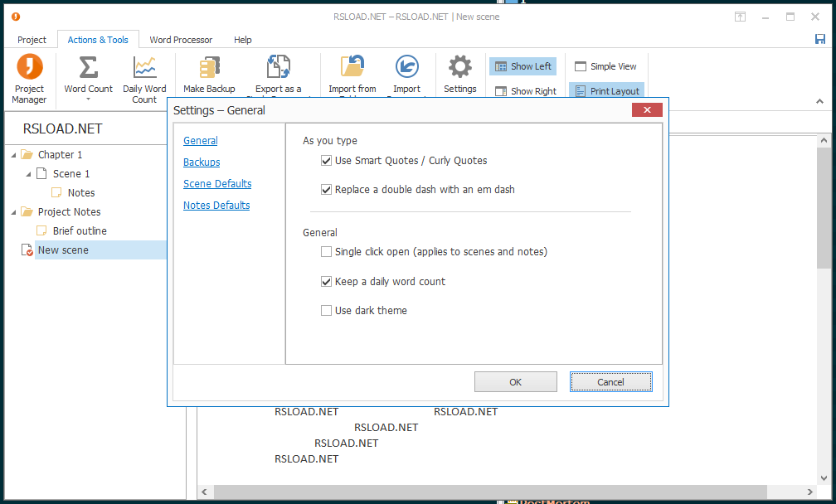Screen dimensions: 836x504
Task: Open the Word Count dropdown arrow
Action: click(x=88, y=99)
